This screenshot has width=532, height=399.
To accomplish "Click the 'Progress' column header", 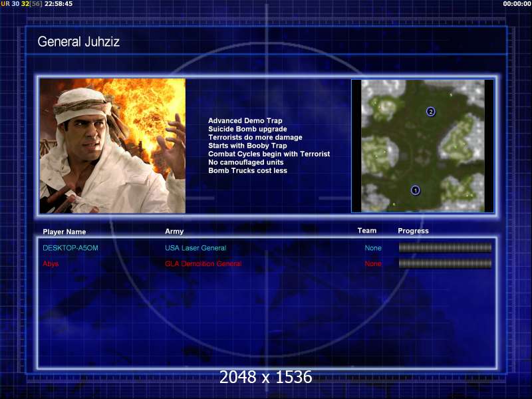I will pos(413,231).
